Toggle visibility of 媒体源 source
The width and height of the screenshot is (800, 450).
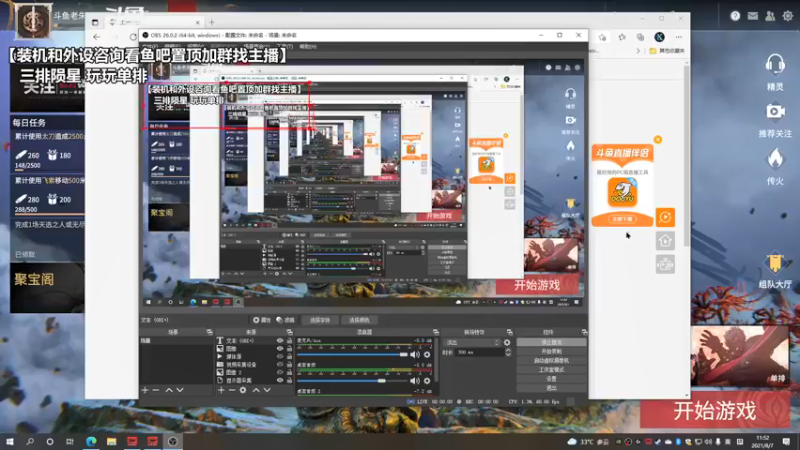click(x=280, y=357)
